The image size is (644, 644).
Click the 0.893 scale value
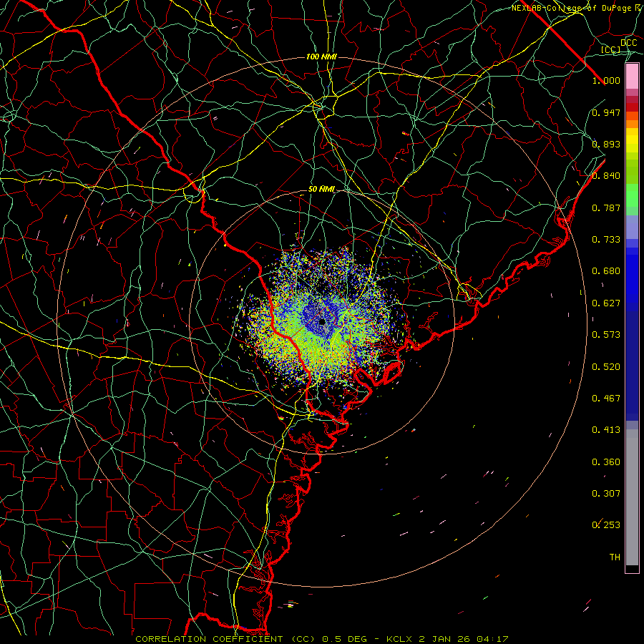pyautogui.click(x=606, y=144)
